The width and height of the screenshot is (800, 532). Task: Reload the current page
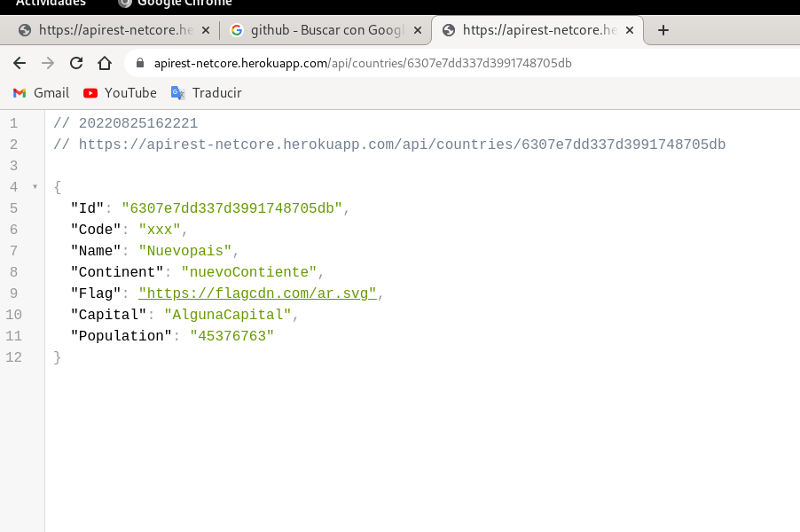75,63
